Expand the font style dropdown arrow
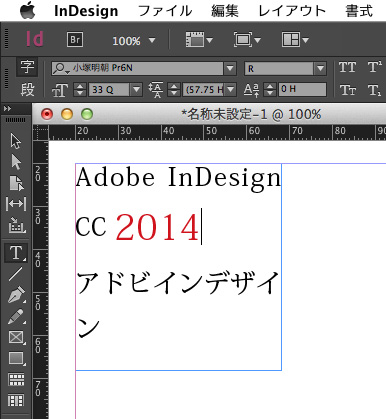 point(320,69)
